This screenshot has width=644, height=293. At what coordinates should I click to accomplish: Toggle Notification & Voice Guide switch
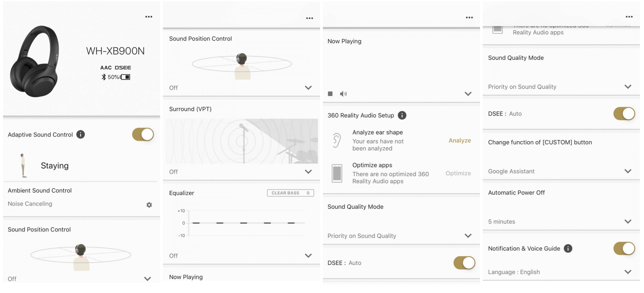[624, 248]
